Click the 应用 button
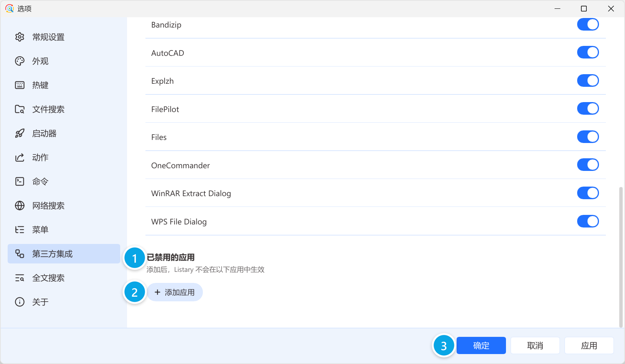This screenshot has height=364, width=625. coord(589,346)
